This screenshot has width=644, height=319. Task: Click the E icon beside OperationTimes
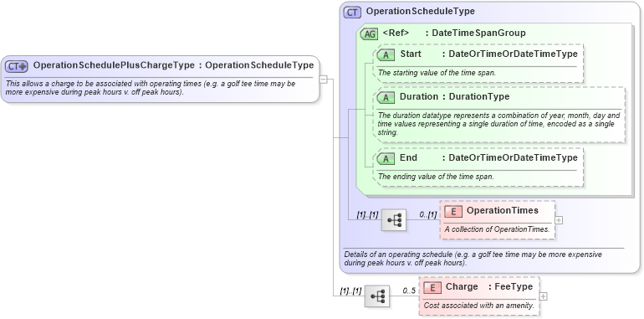pyautogui.click(x=453, y=211)
